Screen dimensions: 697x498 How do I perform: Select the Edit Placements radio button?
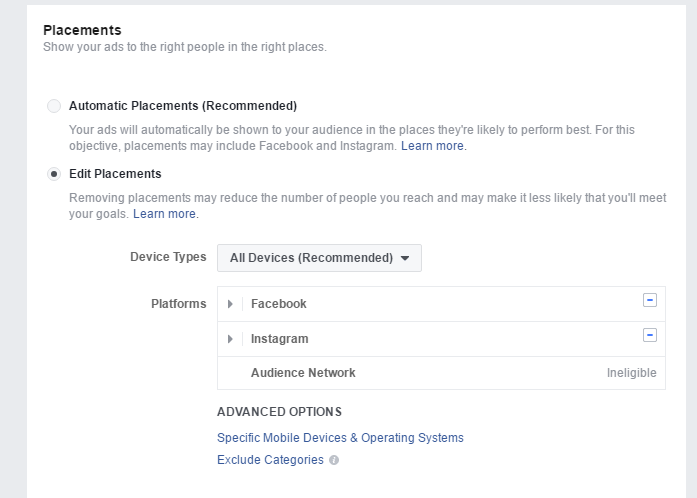(x=53, y=174)
